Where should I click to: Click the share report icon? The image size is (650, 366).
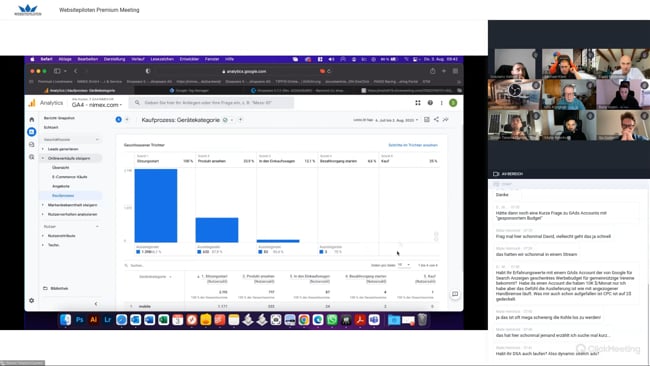[436, 120]
